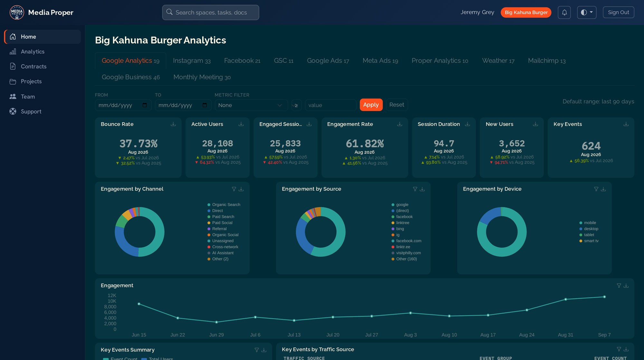
Task: Click the search magnifier icon
Action: [x=169, y=12]
